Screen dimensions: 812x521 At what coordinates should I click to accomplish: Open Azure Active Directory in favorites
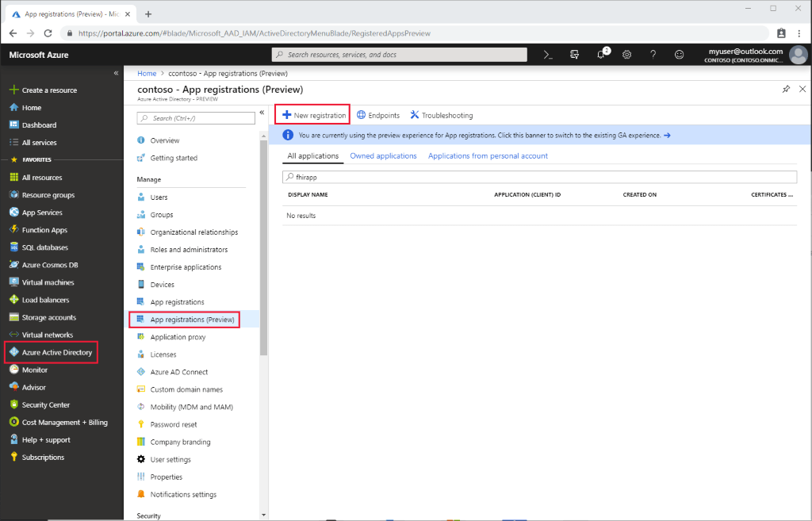point(56,352)
